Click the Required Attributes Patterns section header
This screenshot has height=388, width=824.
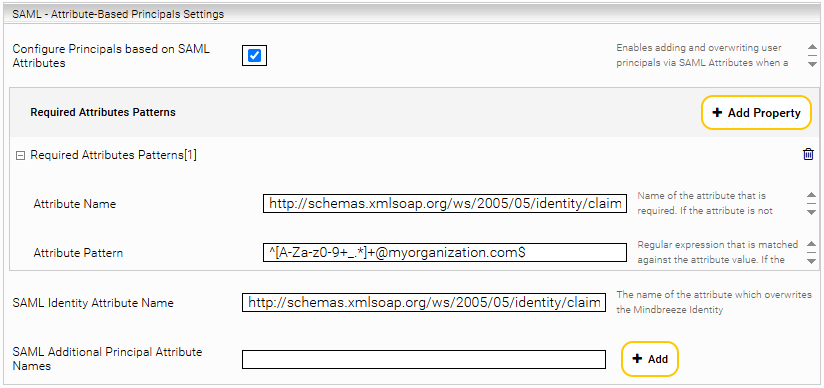click(x=103, y=113)
